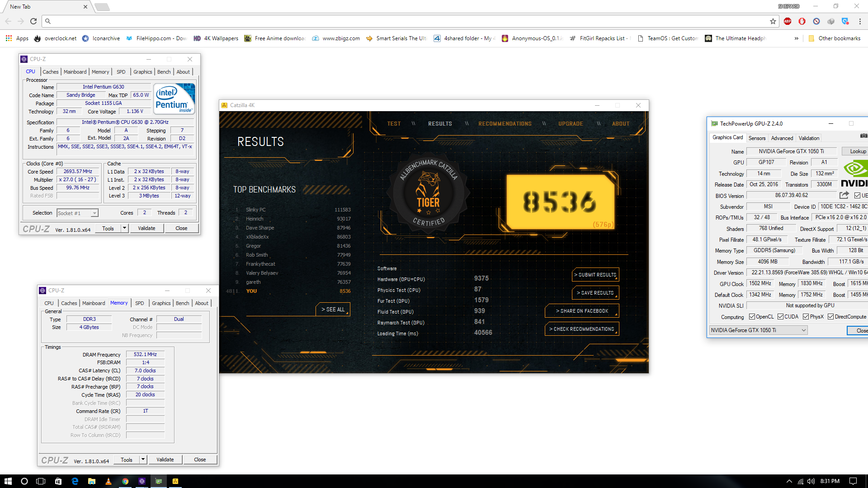This screenshot has height=488, width=868.
Task: Open the Action Center notification icon
Action: click(x=853, y=481)
